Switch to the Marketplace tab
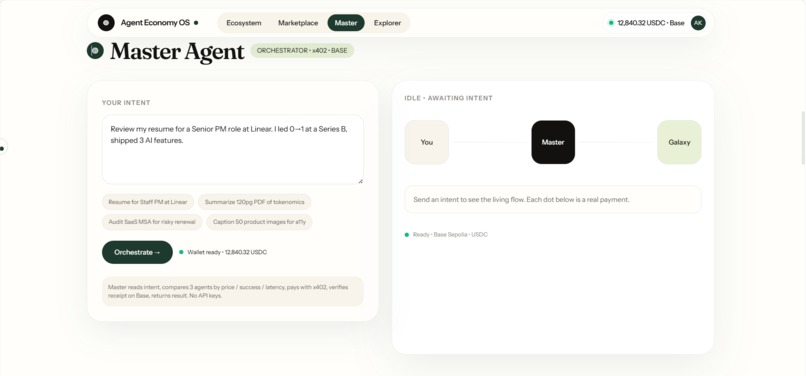 coord(298,23)
